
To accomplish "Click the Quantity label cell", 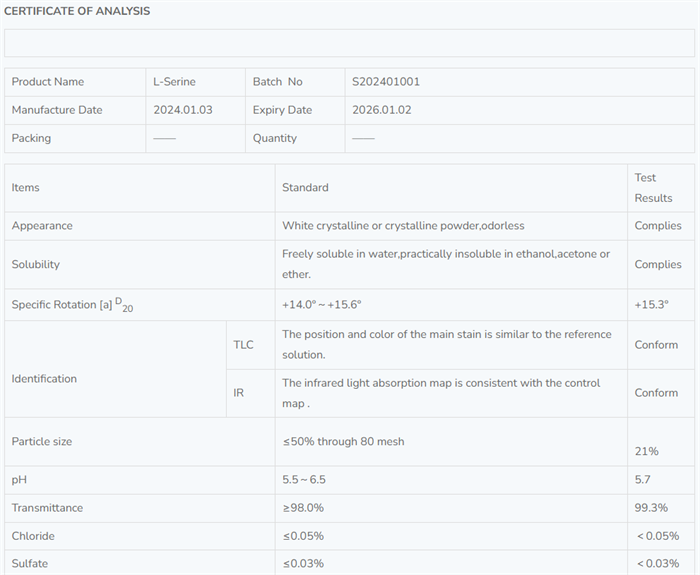I will pos(275,138).
